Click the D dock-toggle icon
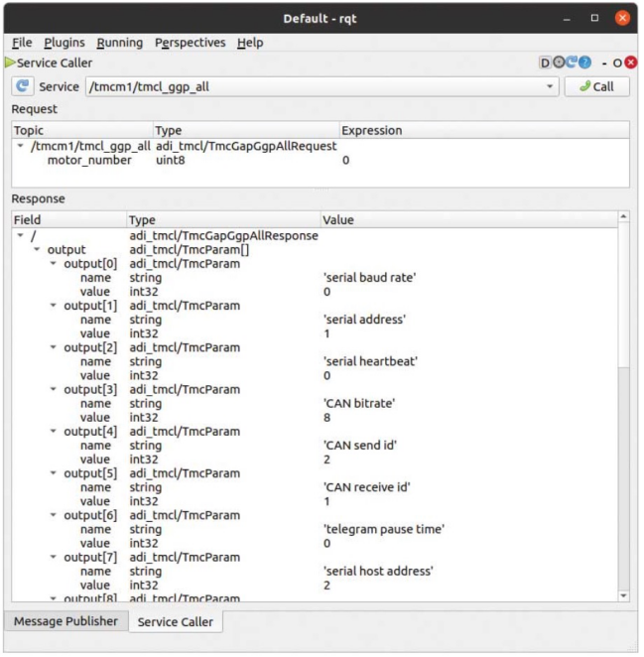Image resolution: width=644 pixels, height=657 pixels. (545, 63)
